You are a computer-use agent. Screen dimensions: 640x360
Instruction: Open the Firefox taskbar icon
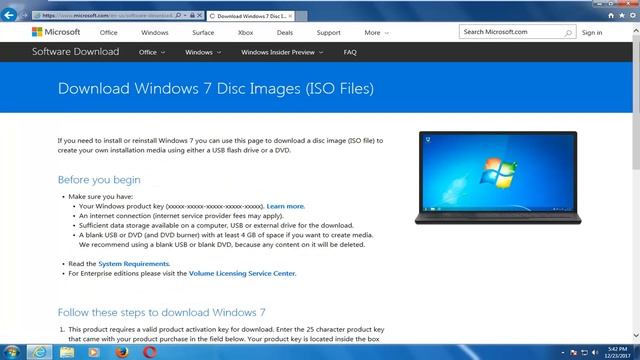pos(122,352)
